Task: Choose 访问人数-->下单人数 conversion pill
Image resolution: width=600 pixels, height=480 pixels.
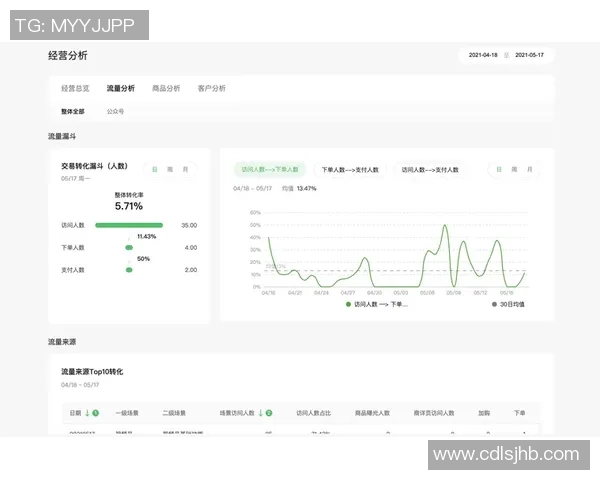Action: pyautogui.click(x=270, y=169)
